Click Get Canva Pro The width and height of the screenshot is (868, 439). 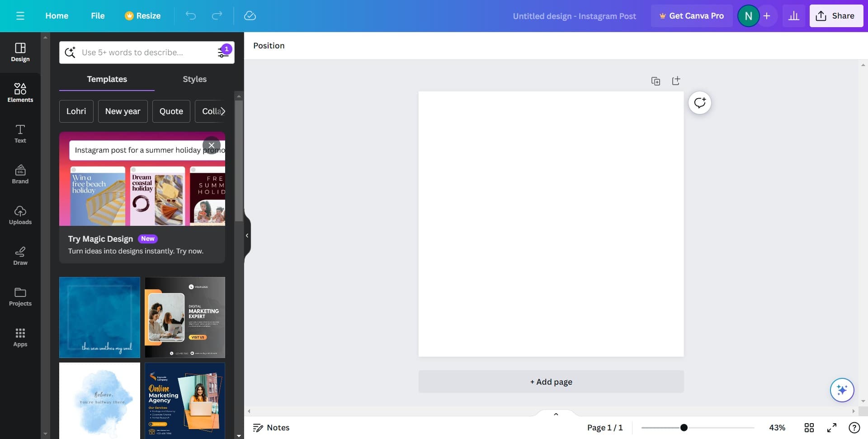(x=692, y=15)
